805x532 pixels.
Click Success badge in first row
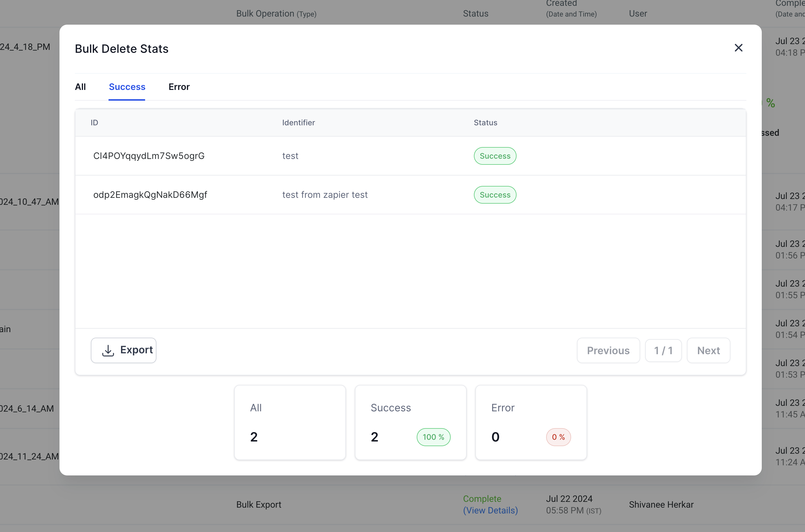[x=494, y=156]
